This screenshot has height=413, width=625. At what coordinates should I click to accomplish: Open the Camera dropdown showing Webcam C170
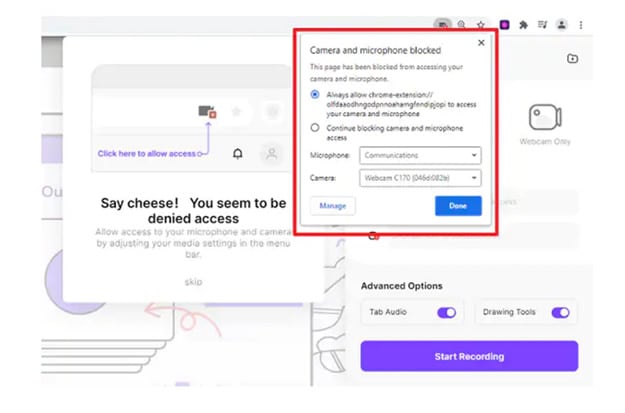pos(420,179)
